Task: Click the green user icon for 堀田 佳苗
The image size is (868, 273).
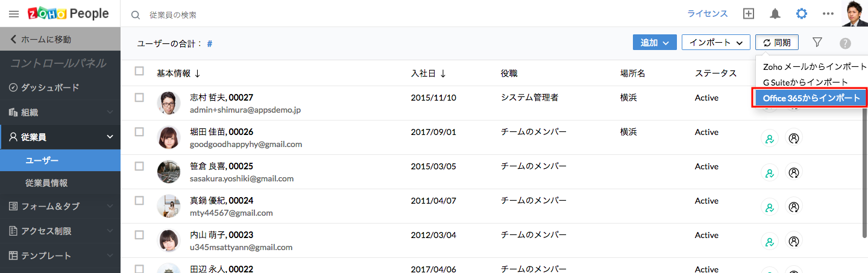Action: [769, 138]
